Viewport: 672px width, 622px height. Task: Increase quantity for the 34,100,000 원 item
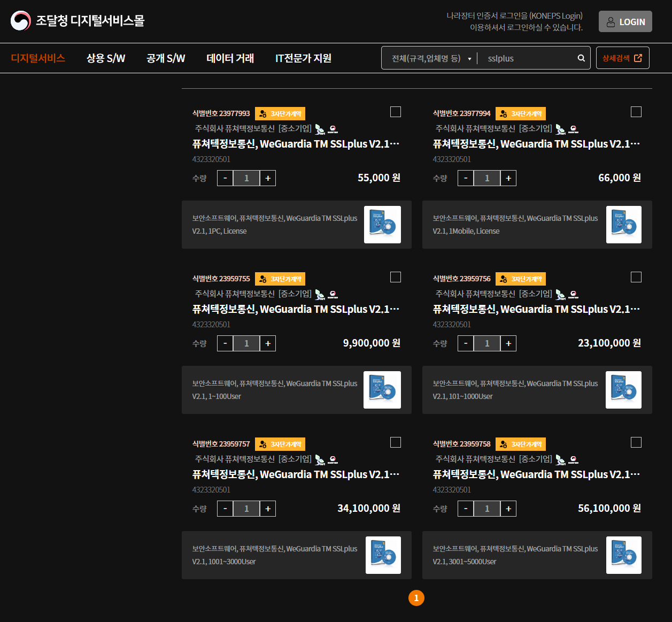coord(268,509)
